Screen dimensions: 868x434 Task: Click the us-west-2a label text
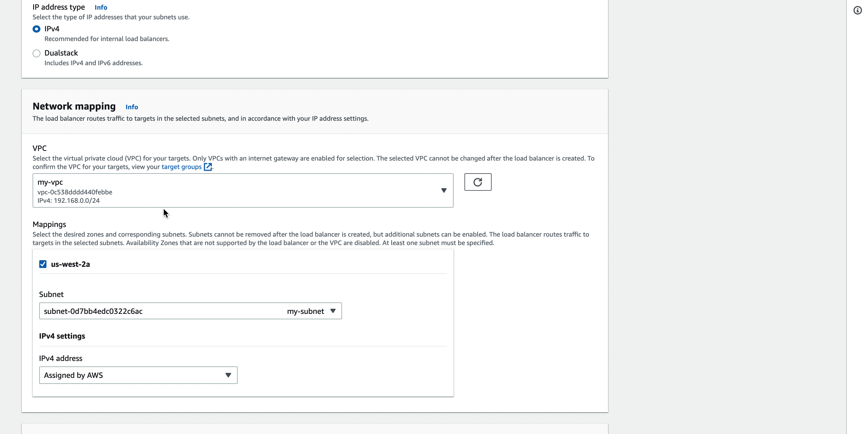[x=71, y=264]
